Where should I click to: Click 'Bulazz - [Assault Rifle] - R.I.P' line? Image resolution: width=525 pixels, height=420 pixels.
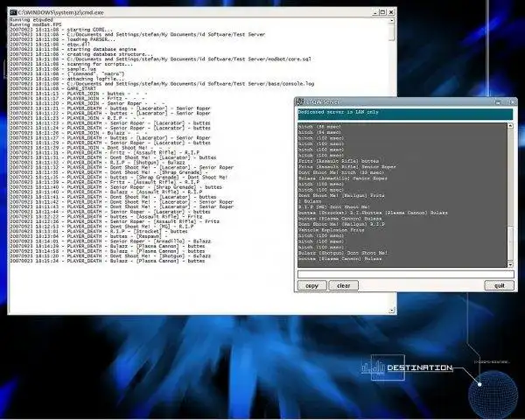(x=106, y=192)
